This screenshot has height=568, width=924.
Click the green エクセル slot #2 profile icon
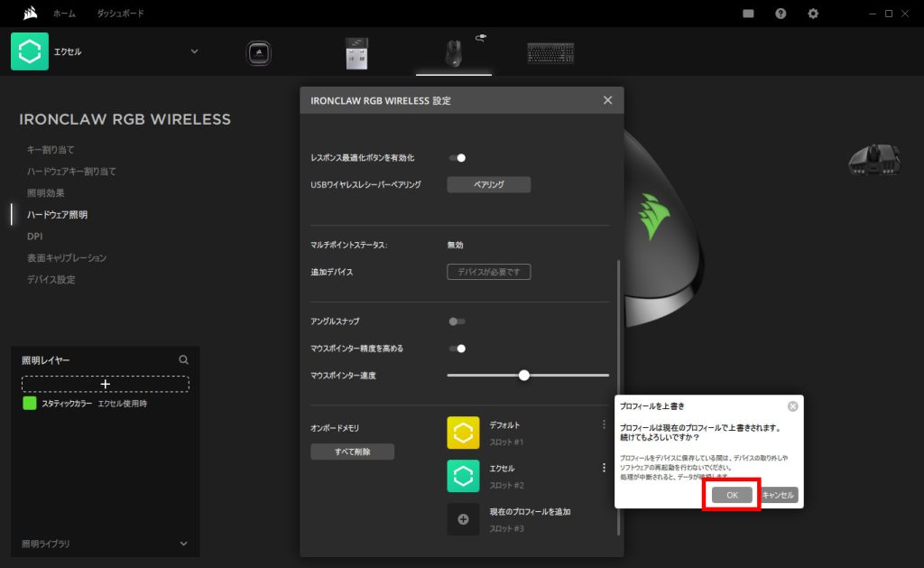463,476
